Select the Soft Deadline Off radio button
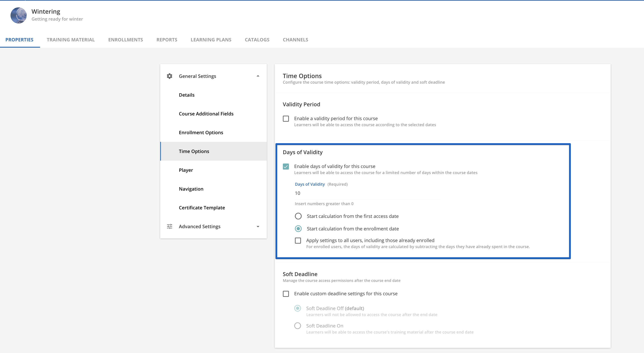Viewport: 644px width, 353px height. tap(298, 308)
